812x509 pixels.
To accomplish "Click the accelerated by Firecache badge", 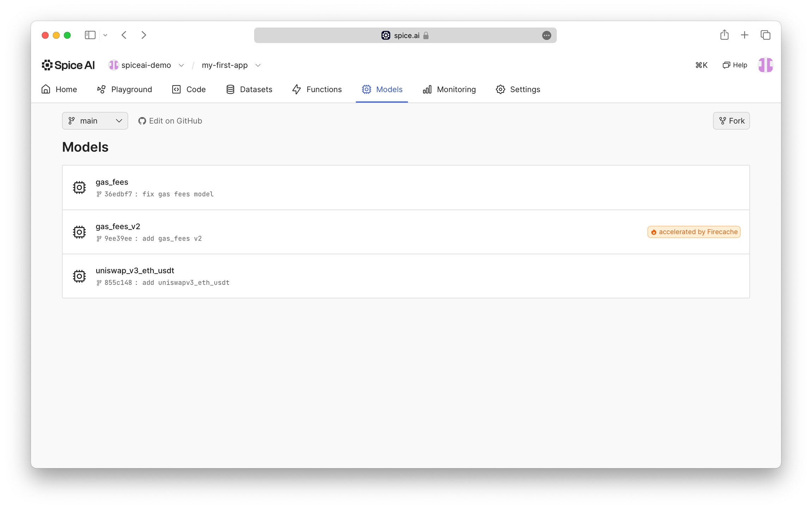I will [x=694, y=232].
